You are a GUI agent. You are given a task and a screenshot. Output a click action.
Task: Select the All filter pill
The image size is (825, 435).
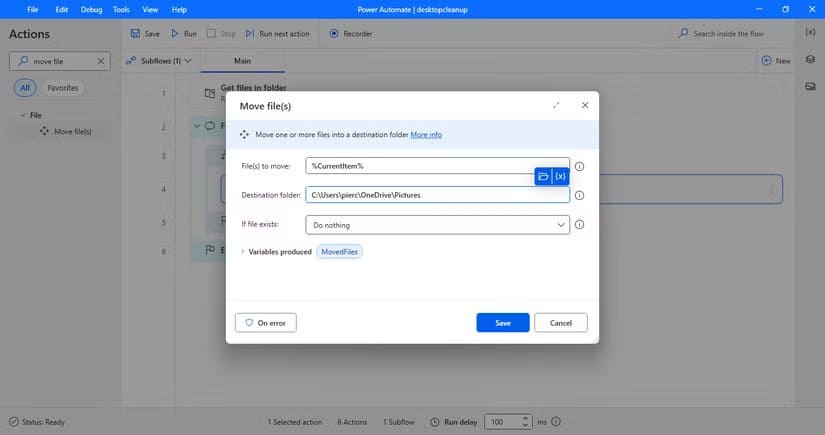(x=25, y=88)
